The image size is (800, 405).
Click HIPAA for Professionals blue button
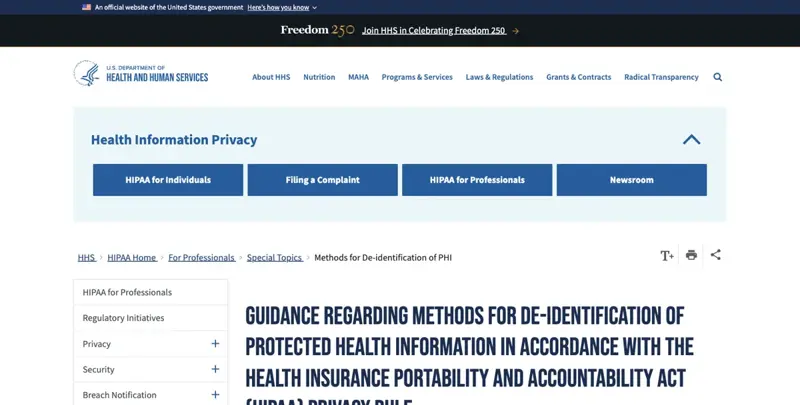tap(477, 180)
